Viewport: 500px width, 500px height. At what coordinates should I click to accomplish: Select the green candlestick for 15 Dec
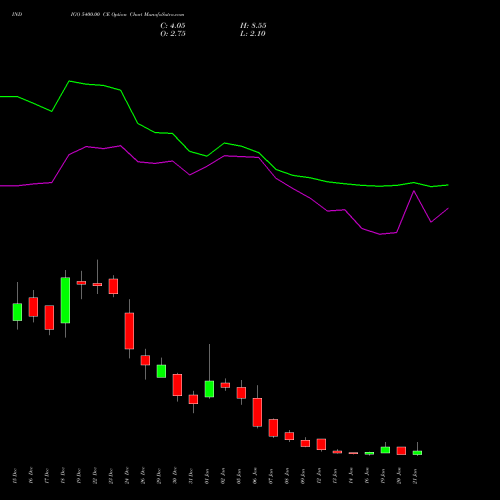[x=17, y=312]
